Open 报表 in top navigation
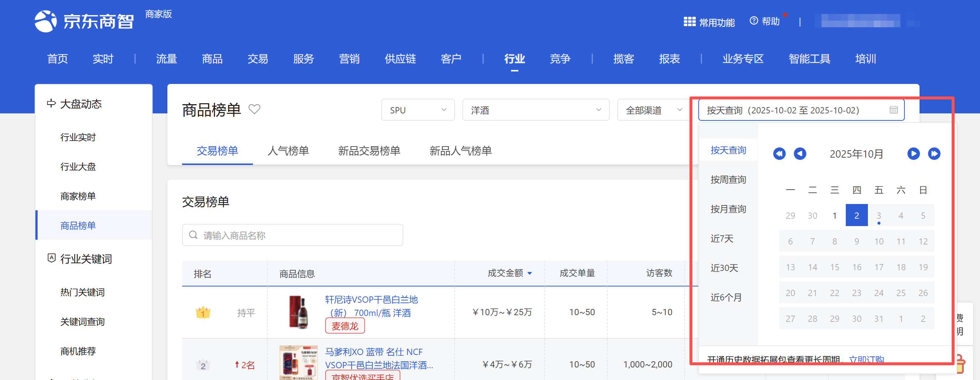The height and width of the screenshot is (380, 980). 669,59
